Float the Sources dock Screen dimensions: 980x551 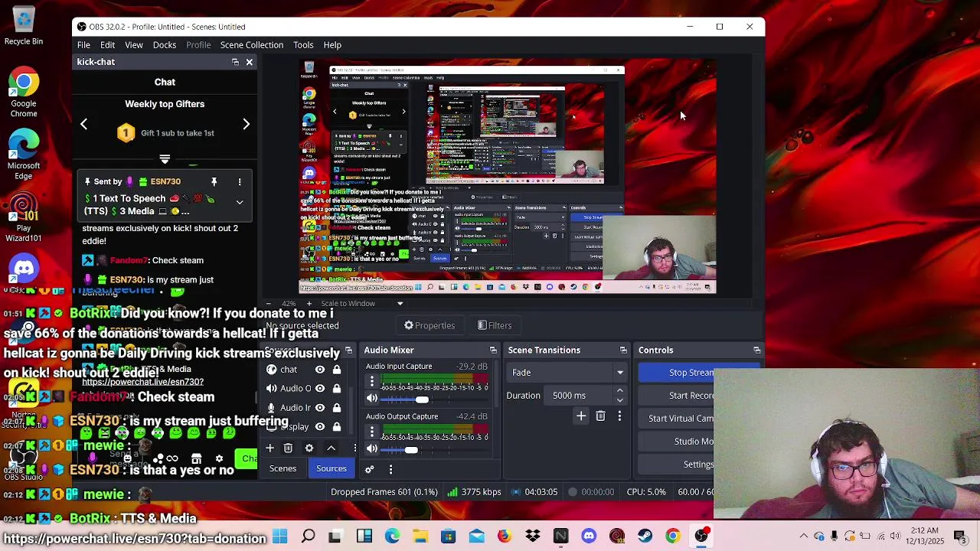point(348,350)
